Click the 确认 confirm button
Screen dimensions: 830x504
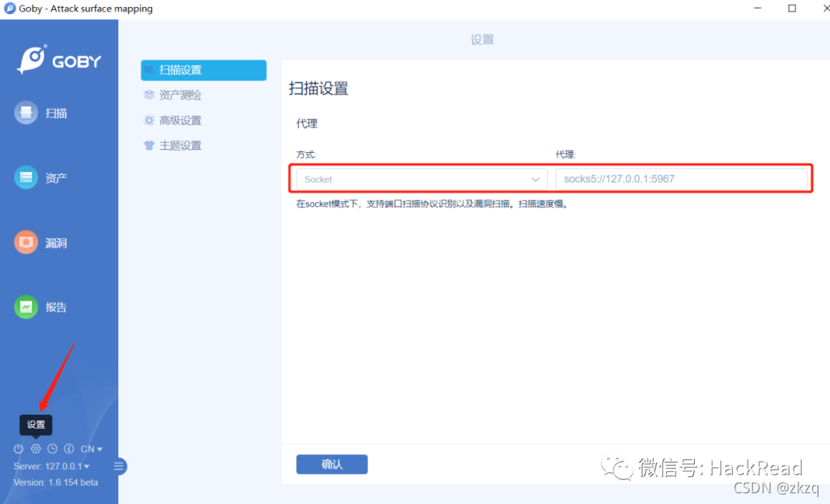[x=332, y=464]
